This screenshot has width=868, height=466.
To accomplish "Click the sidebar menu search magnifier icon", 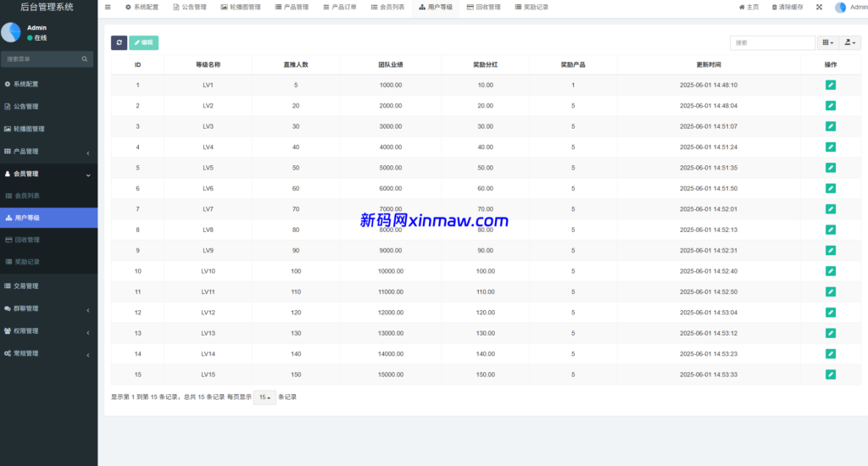I will [85, 58].
